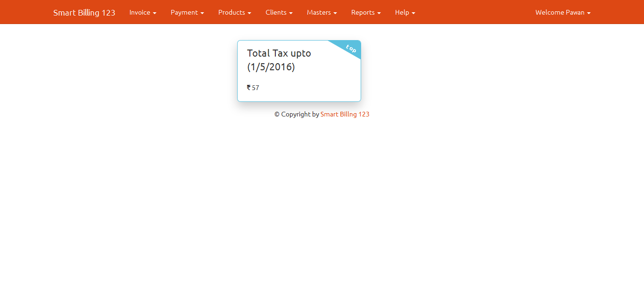The image size is (644, 282).
Task: Open the Welcome Pawan user menu
Action: coord(563,12)
